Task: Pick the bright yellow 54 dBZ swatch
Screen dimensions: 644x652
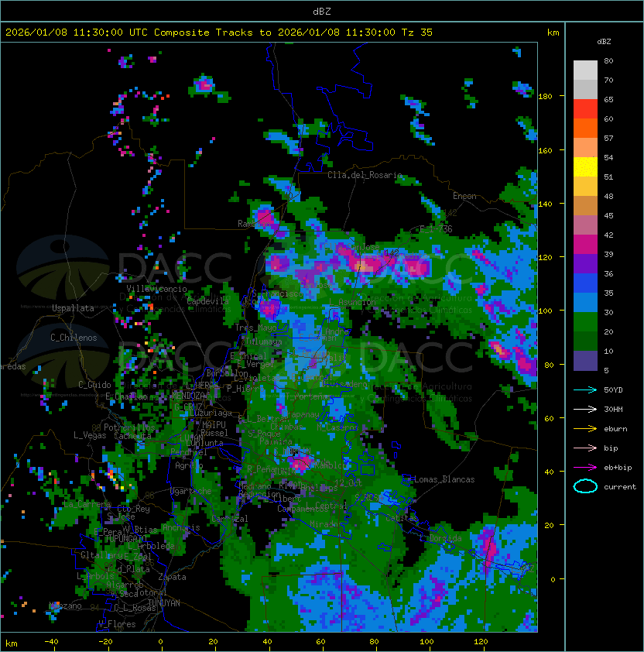Action: pos(585,166)
